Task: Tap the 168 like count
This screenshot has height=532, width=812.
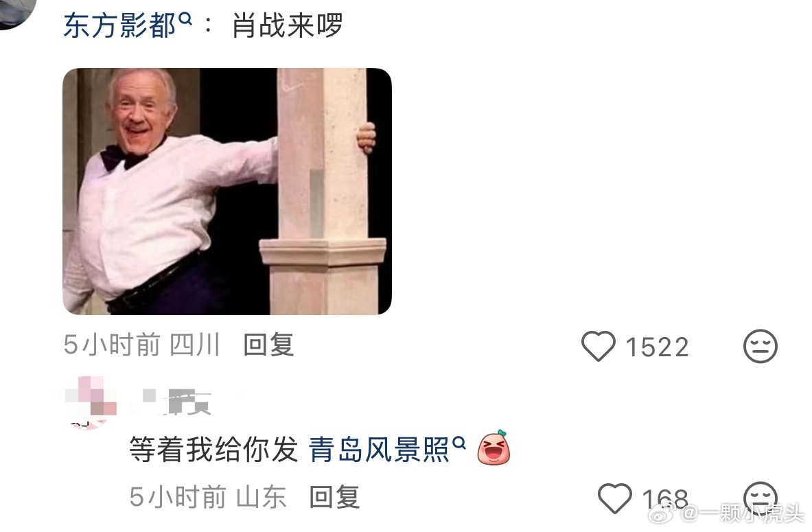Action: [665, 499]
